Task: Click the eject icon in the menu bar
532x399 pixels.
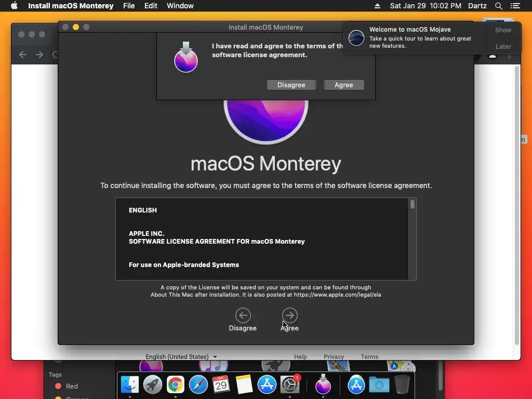Action: pyautogui.click(x=377, y=6)
